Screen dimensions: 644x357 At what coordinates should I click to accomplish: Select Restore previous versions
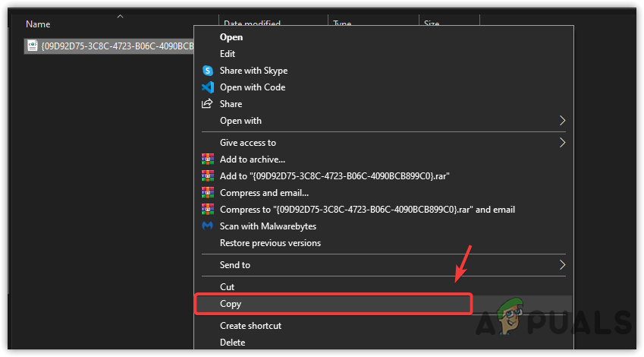270,243
